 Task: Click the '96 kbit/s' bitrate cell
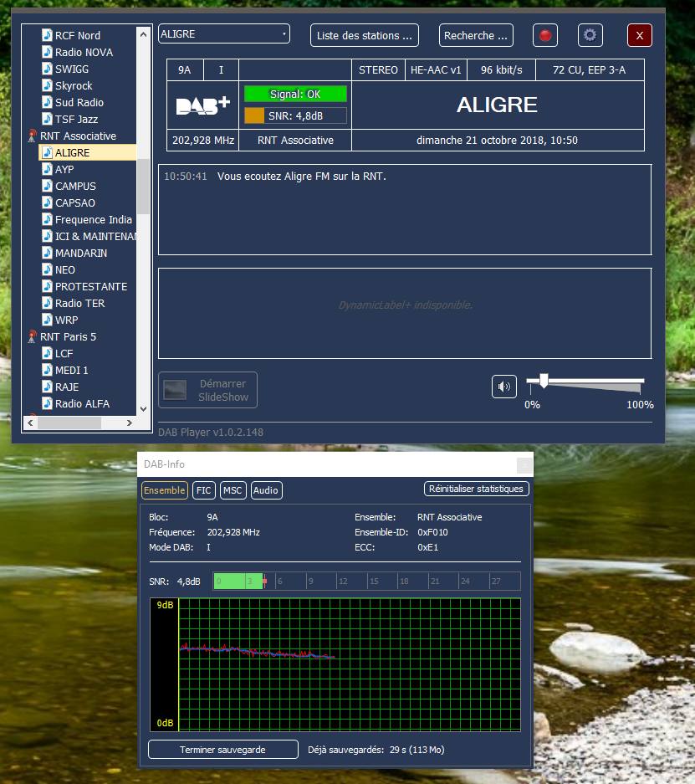501,70
